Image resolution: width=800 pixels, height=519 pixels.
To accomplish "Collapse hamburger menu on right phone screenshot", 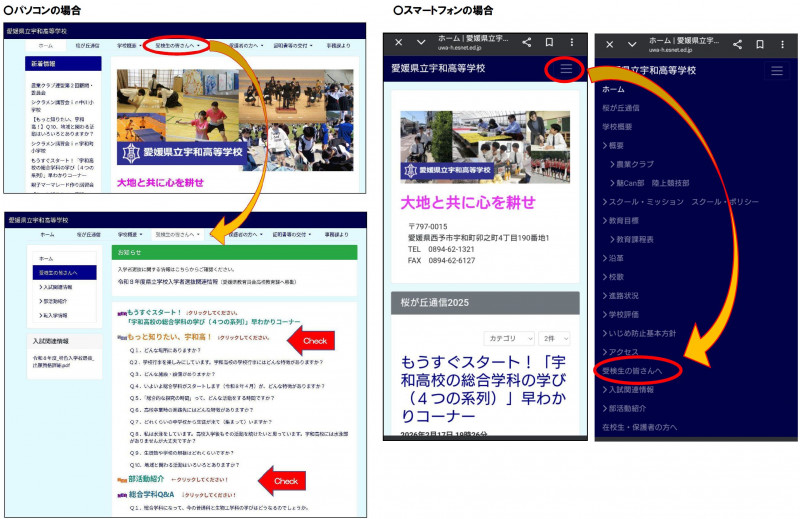I will (778, 70).
